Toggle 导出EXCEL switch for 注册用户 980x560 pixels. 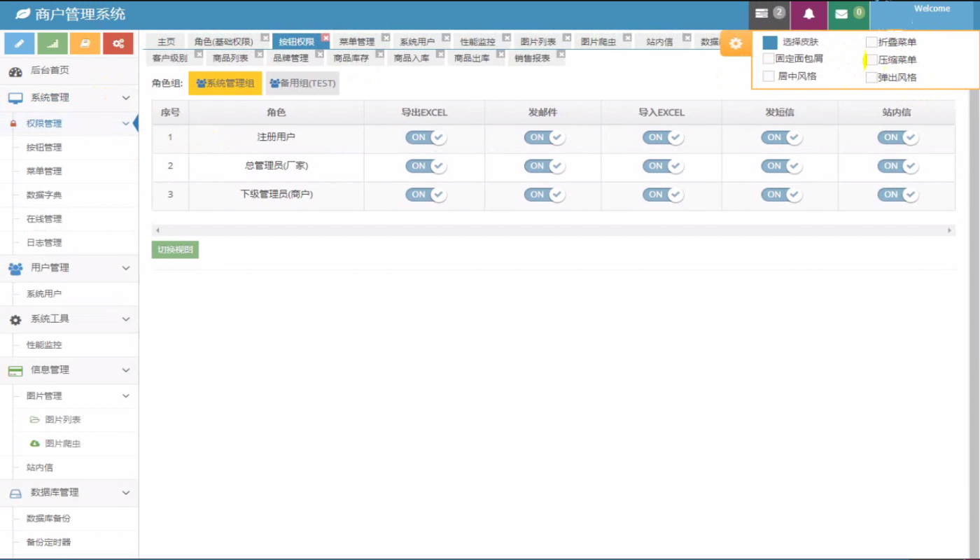[x=426, y=138]
